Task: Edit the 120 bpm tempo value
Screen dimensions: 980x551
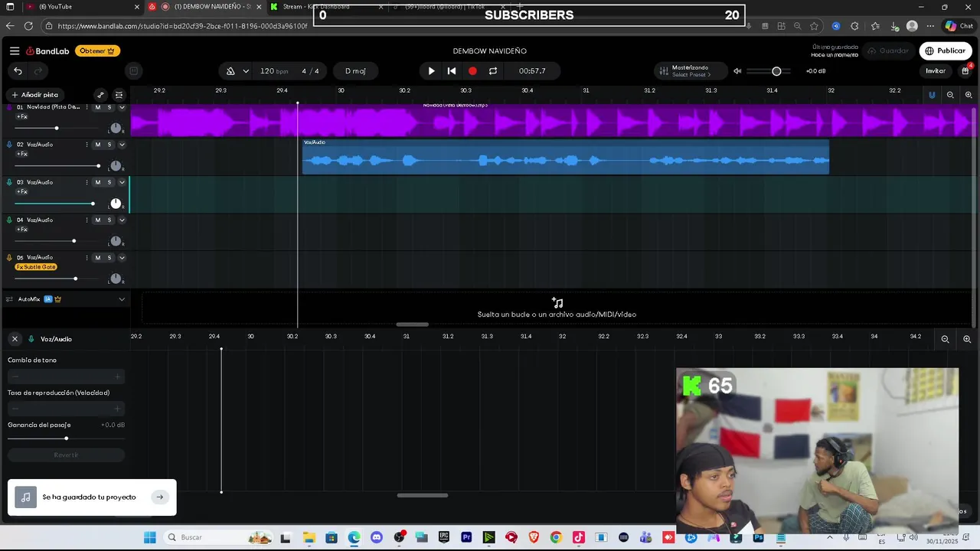Action: [x=274, y=71]
